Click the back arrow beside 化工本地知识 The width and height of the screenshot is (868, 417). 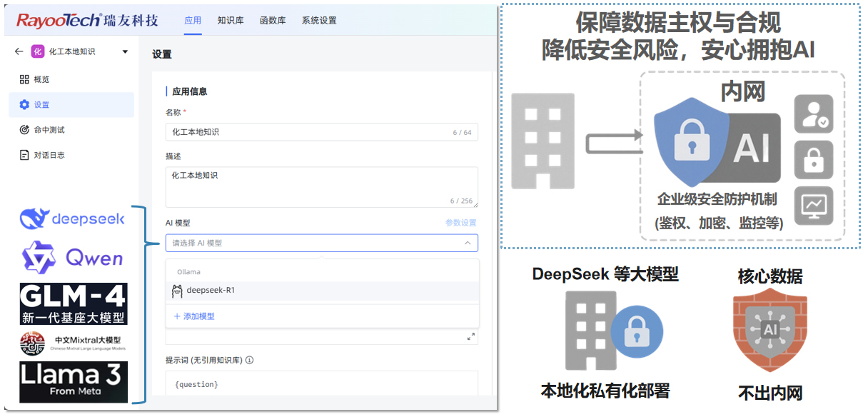pyautogui.click(x=19, y=52)
